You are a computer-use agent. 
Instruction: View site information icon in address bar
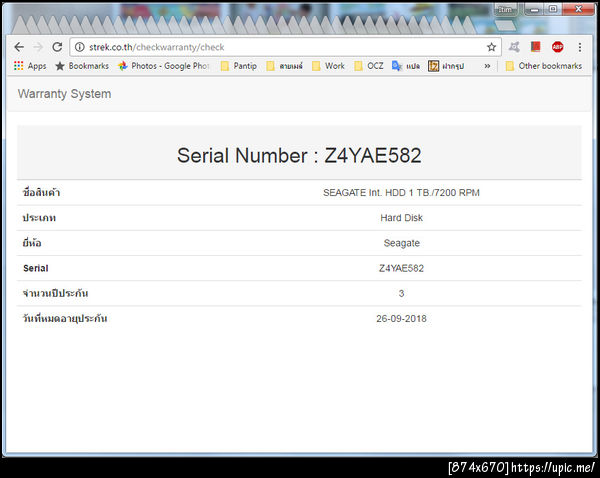[80, 47]
